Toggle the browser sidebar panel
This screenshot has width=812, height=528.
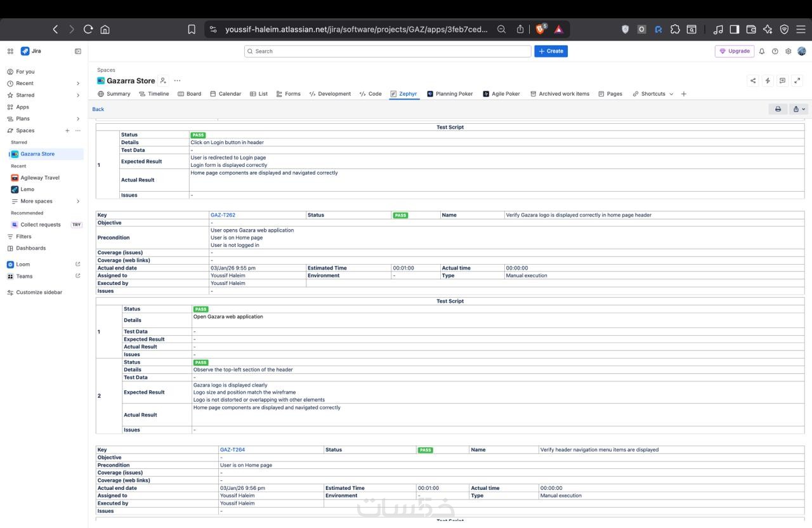tap(735, 29)
